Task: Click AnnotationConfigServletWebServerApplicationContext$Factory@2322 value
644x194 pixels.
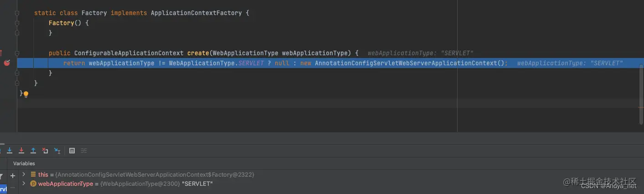Action: 155,174
